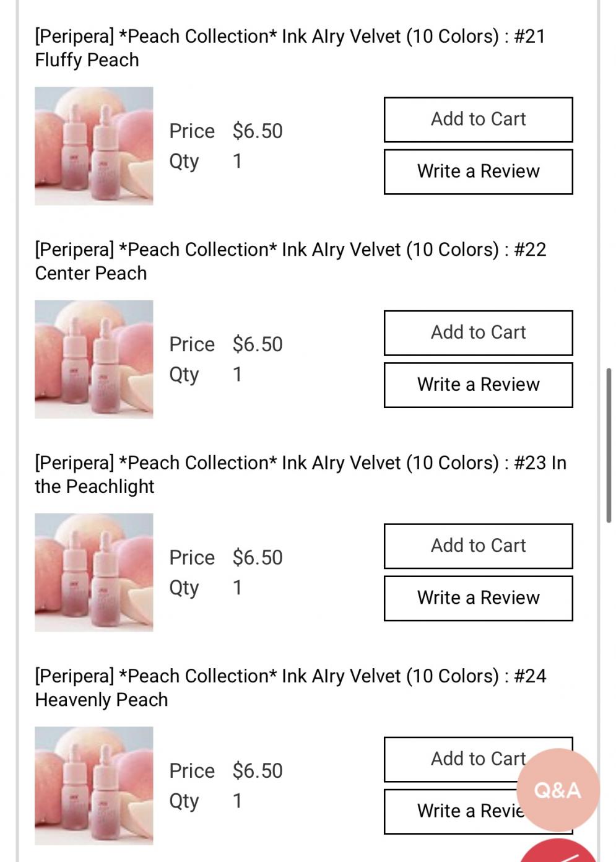616x862 pixels.
Task: Open the #21 Fluffy Peach product title link
Action: point(290,48)
